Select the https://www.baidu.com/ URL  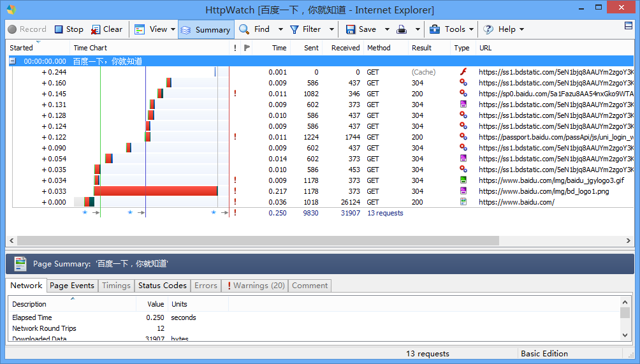(516, 202)
